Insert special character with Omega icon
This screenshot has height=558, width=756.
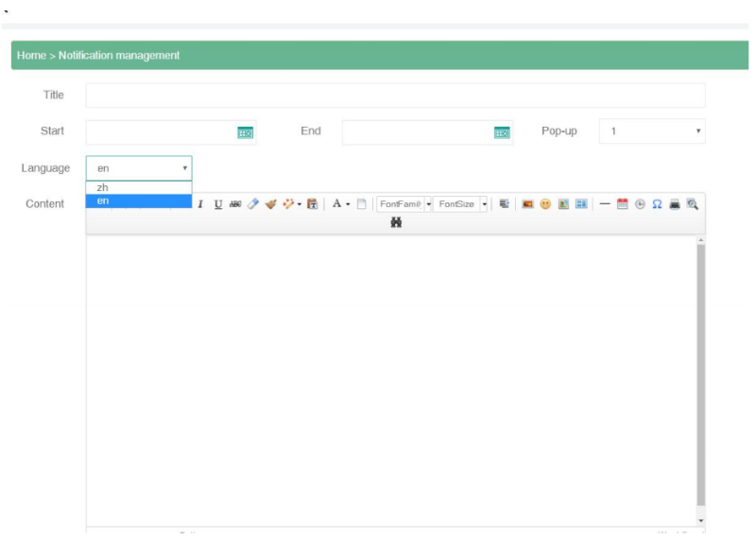[657, 204]
